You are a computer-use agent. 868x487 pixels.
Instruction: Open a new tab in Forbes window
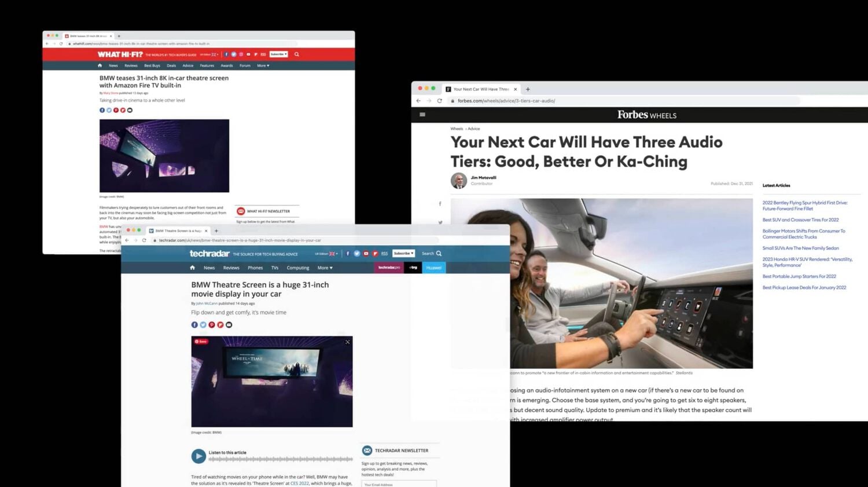[528, 89]
